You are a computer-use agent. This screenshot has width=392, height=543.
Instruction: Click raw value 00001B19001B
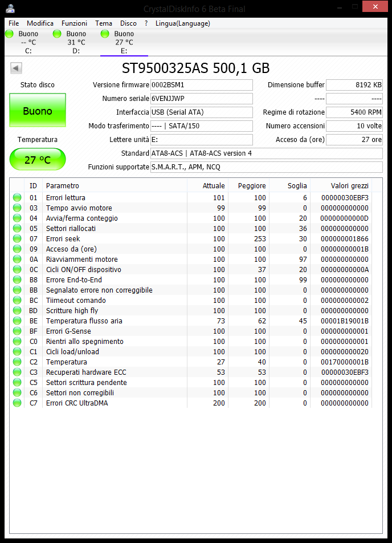click(x=345, y=321)
